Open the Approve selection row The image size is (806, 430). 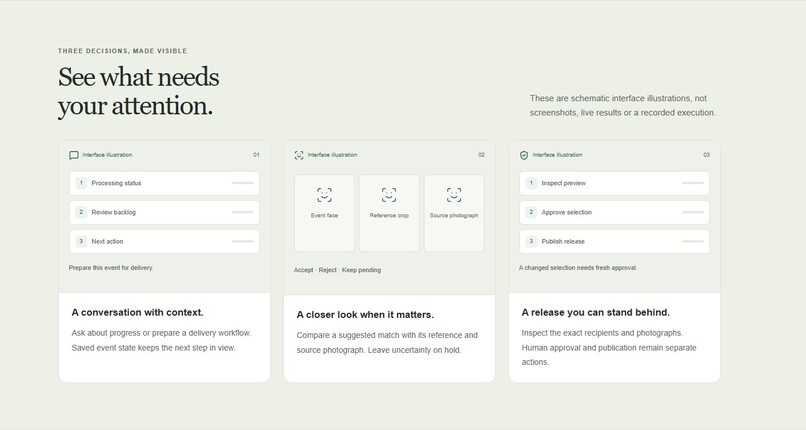tap(614, 212)
